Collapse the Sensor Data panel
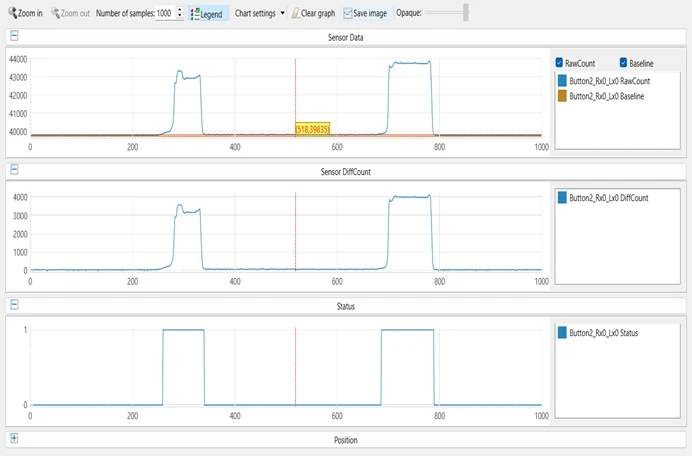This screenshot has width=692, height=456. pos(14,36)
